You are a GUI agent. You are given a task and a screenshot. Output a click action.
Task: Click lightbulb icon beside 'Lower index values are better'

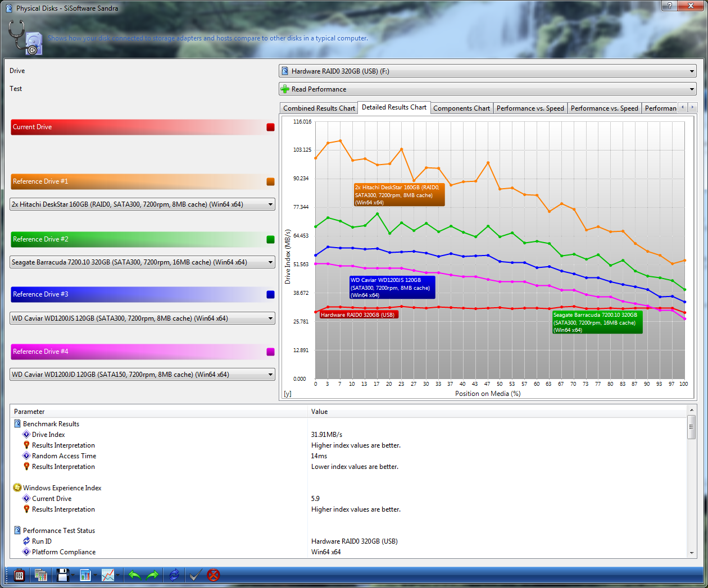(26, 467)
